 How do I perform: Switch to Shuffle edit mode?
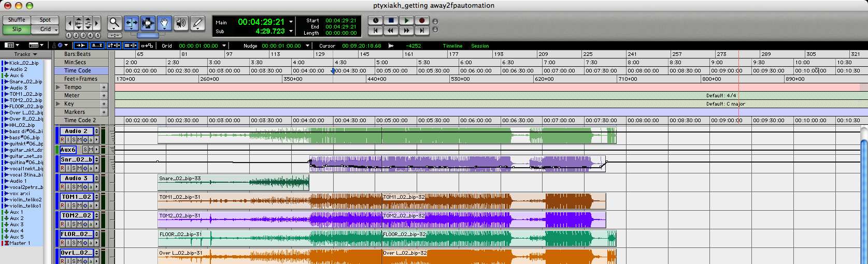17,20
